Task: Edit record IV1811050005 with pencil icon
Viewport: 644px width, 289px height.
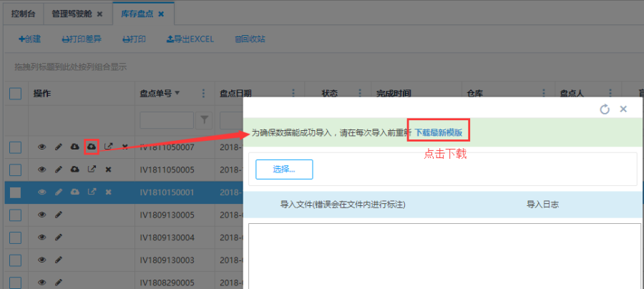Action: coord(59,170)
